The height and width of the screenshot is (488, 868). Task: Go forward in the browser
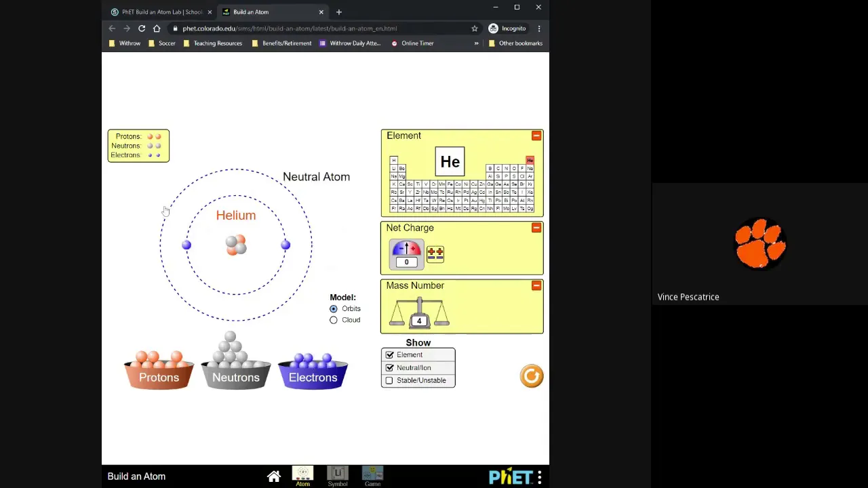(x=127, y=28)
